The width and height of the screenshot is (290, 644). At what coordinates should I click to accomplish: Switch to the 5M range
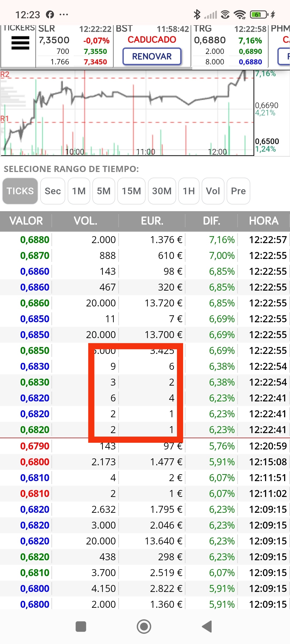point(104,191)
